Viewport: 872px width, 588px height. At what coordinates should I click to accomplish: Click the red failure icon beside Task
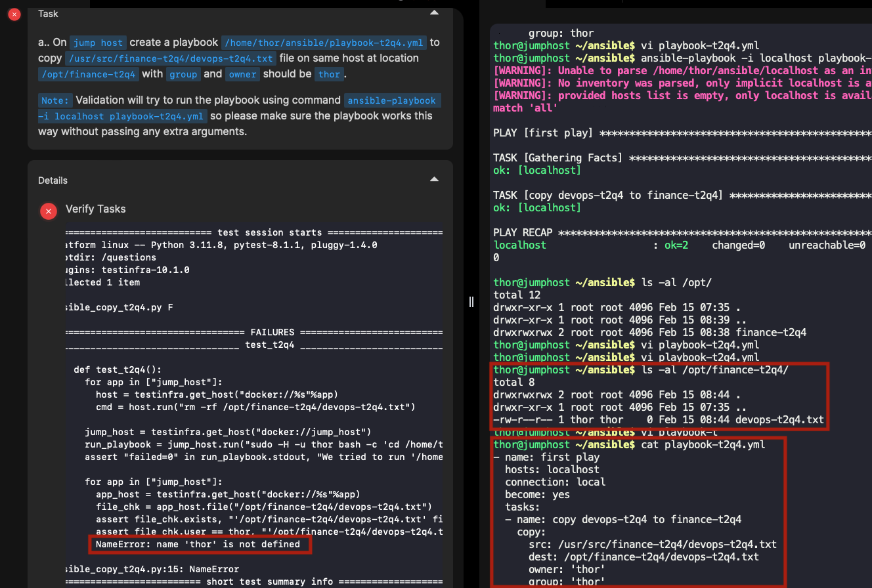point(14,14)
